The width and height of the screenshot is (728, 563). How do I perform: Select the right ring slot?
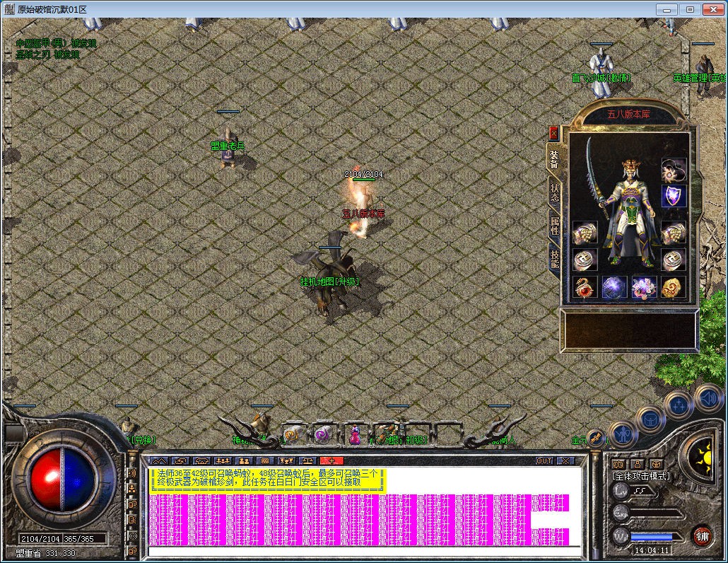pyautogui.click(x=674, y=259)
